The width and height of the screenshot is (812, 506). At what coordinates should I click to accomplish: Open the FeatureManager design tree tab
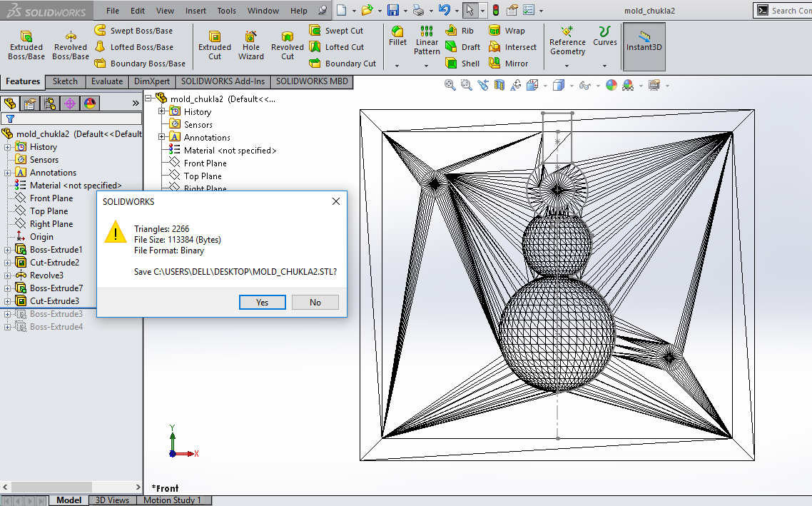(x=10, y=103)
